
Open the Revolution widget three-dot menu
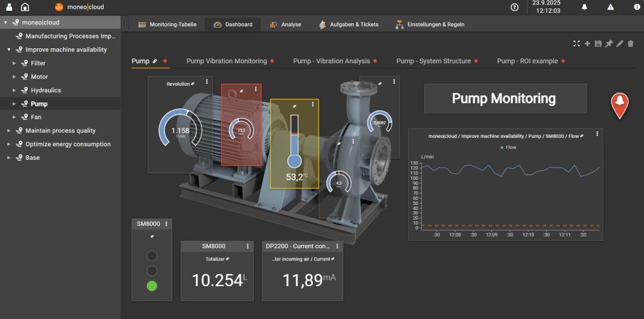(207, 82)
